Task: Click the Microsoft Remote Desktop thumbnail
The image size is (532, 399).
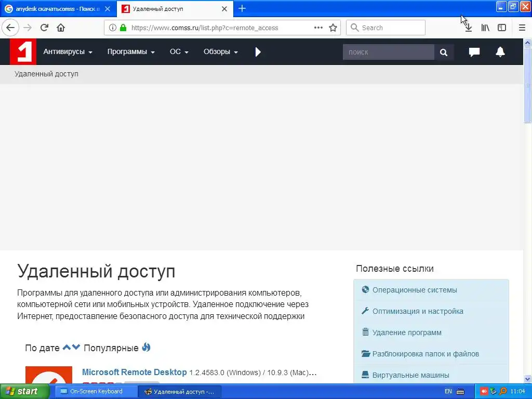Action: 49,375
